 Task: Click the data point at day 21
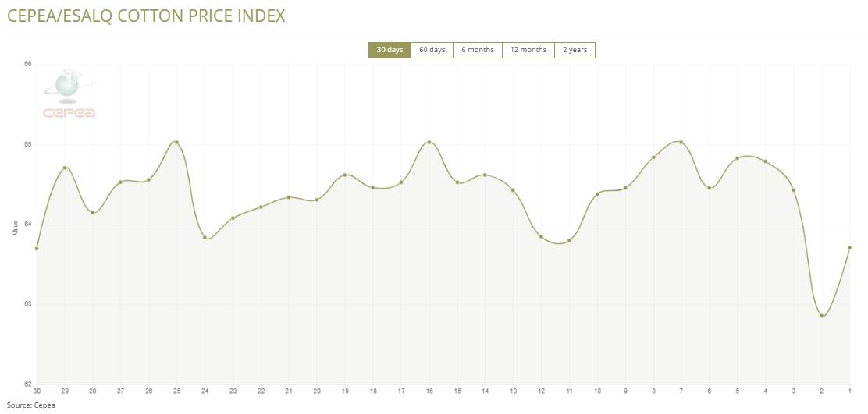pyautogui.click(x=289, y=197)
